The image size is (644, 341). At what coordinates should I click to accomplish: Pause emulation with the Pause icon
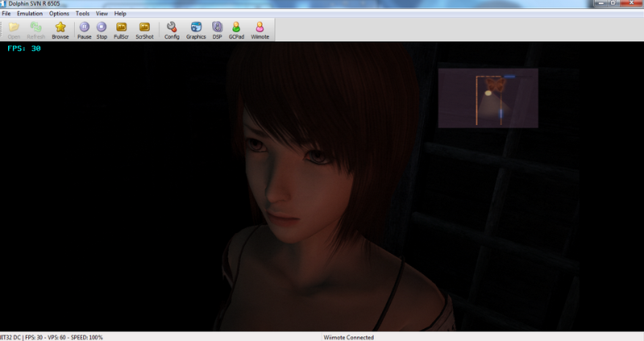pyautogui.click(x=84, y=31)
